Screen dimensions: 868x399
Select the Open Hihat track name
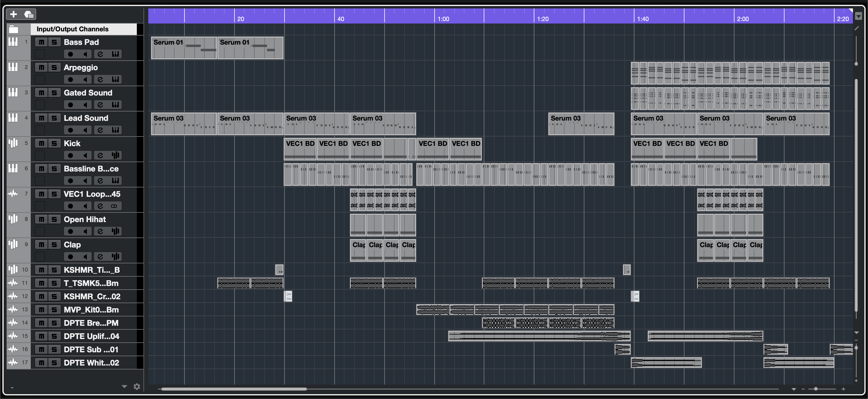click(85, 219)
